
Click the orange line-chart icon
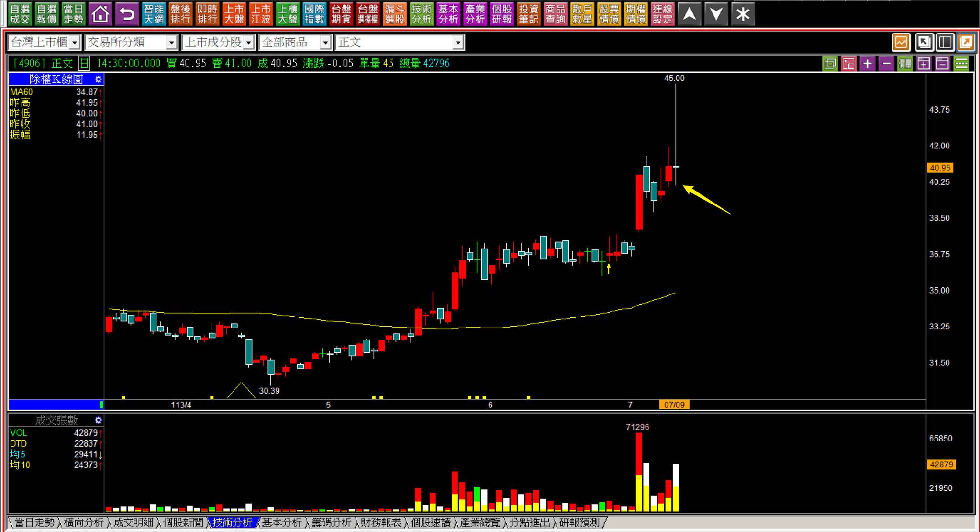tap(901, 42)
